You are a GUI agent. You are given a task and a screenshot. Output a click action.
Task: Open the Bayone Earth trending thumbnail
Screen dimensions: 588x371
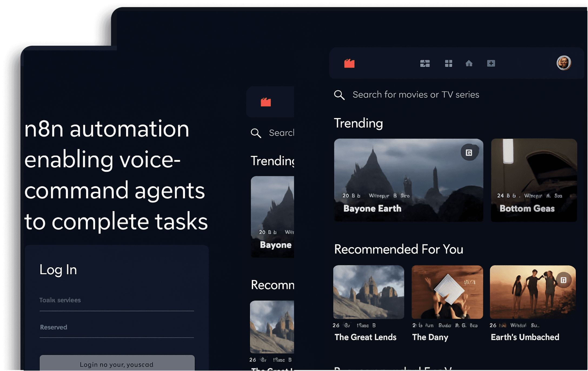pyautogui.click(x=409, y=180)
